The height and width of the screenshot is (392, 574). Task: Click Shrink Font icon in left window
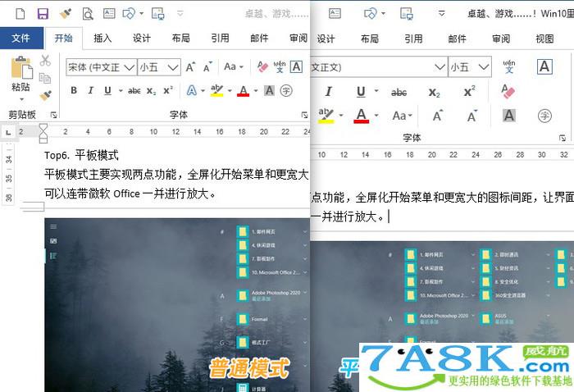point(207,67)
